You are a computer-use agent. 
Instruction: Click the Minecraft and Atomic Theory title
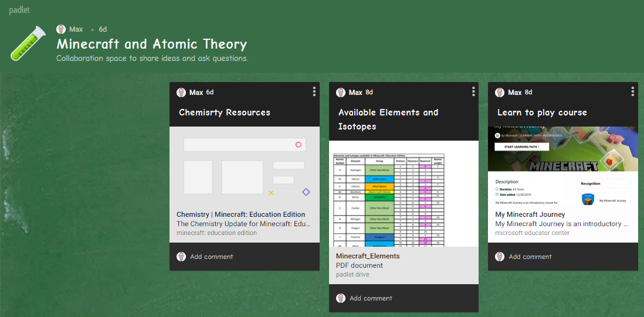coord(151,44)
